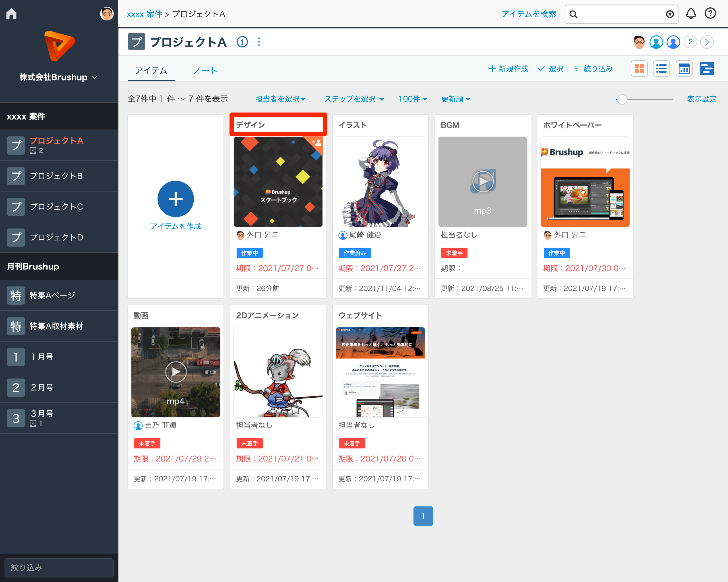
Task: Open the help question mark icon
Action: coord(710,14)
